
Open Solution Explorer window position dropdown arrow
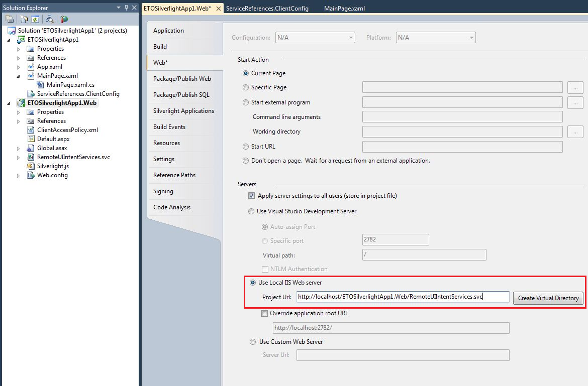point(119,8)
